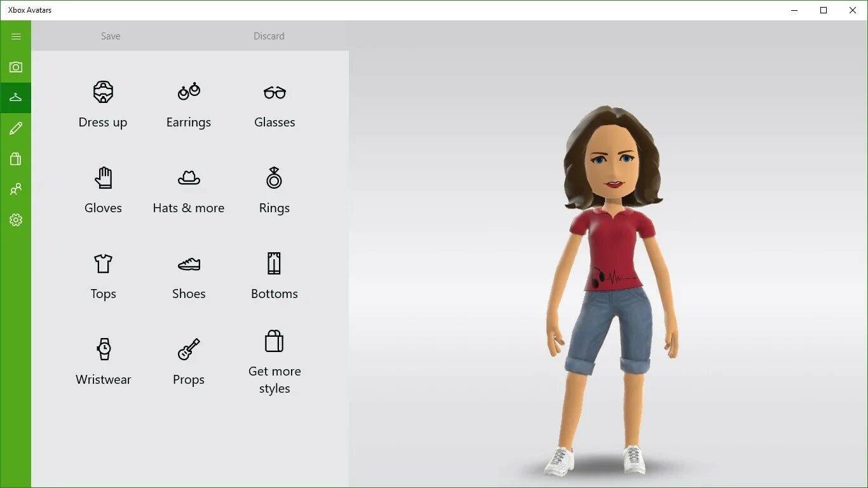Open the friends avatar panel in sidebar

[x=15, y=189]
